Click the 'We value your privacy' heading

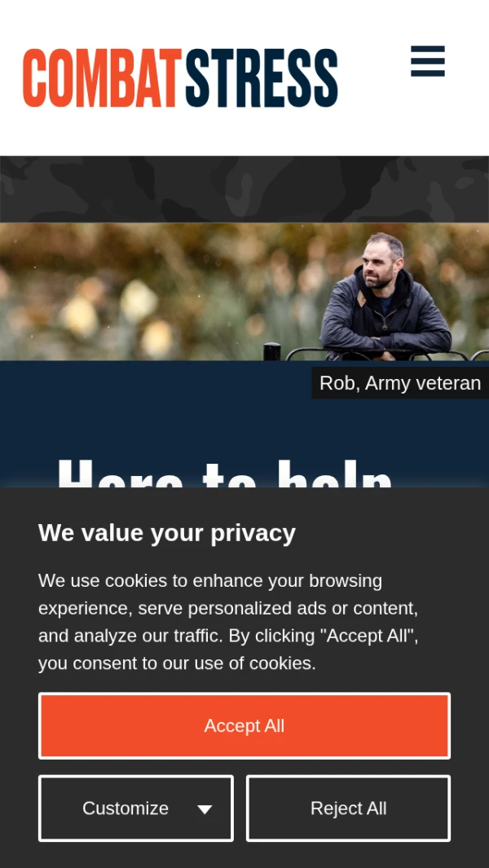pyautogui.click(x=167, y=533)
